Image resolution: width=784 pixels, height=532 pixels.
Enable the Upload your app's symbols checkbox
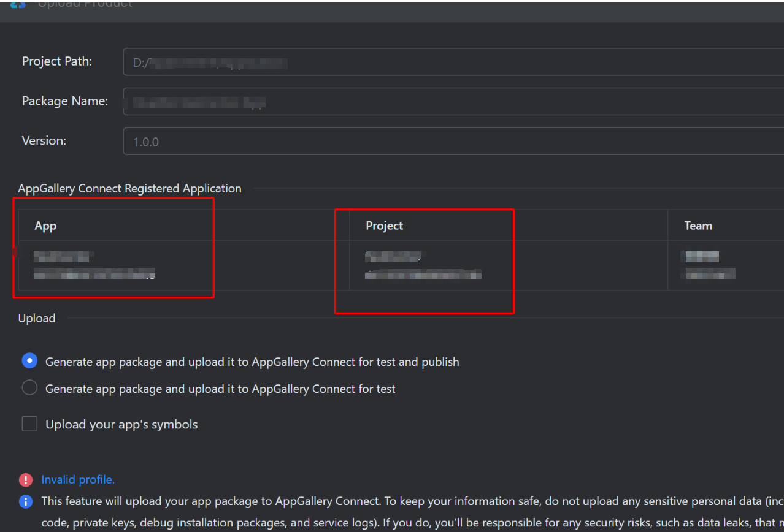[29, 424]
